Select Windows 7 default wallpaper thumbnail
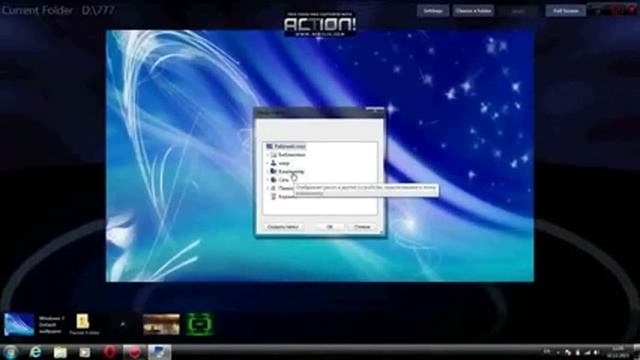This screenshot has height=360, width=640. pyautogui.click(x=19, y=324)
